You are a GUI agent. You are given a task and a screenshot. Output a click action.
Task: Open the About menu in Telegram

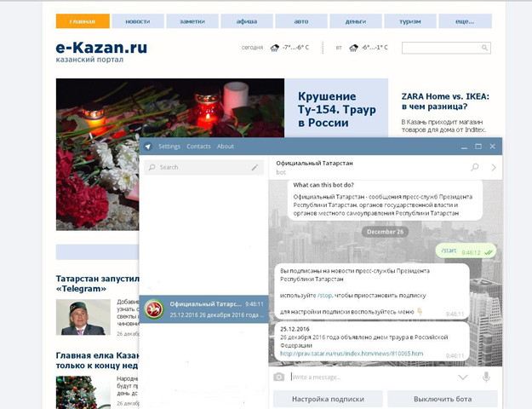point(226,147)
